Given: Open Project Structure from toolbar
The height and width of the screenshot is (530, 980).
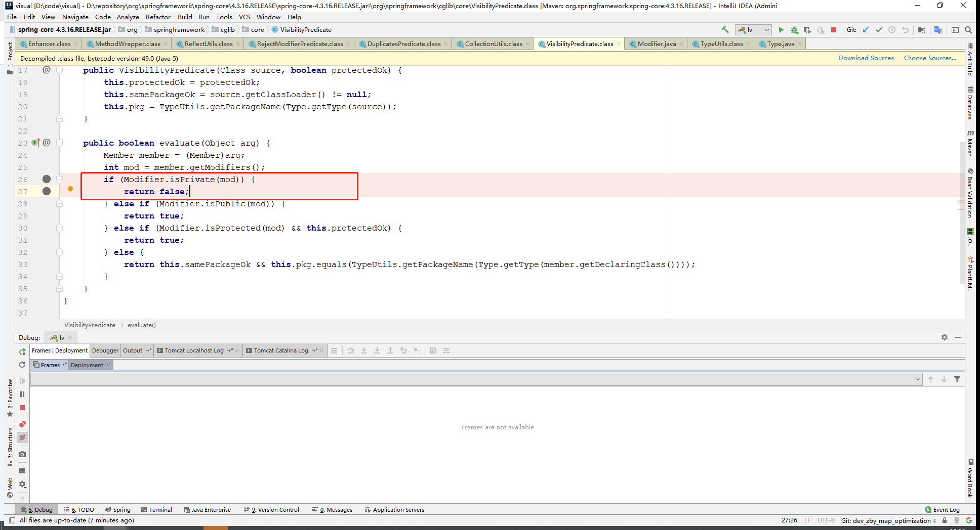Looking at the screenshot, I should (922, 30).
